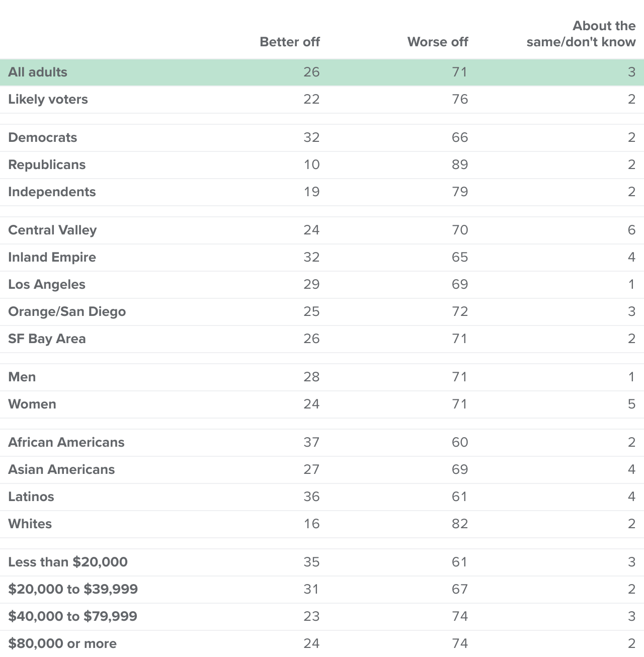Click the 'About the same/don't know' header

point(581,34)
